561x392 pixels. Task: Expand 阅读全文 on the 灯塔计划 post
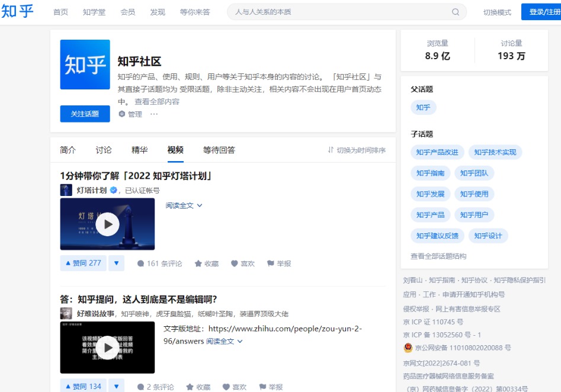(184, 205)
